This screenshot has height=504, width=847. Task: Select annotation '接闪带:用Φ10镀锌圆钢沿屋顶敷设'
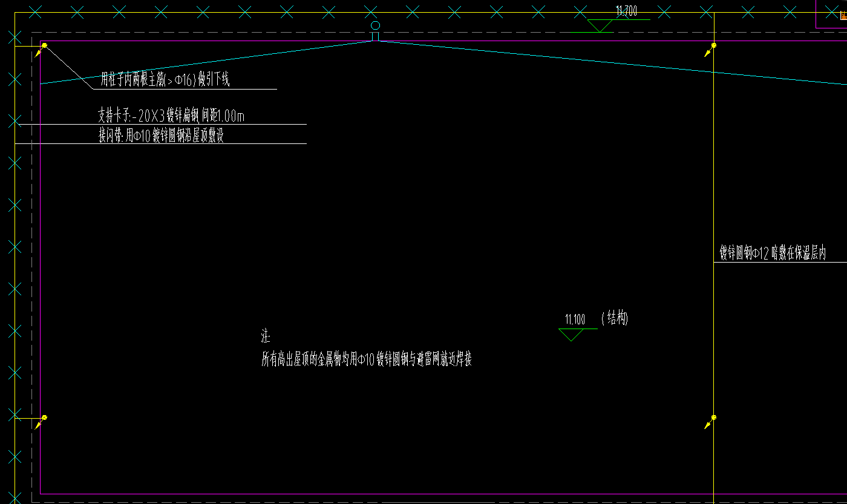point(162,135)
